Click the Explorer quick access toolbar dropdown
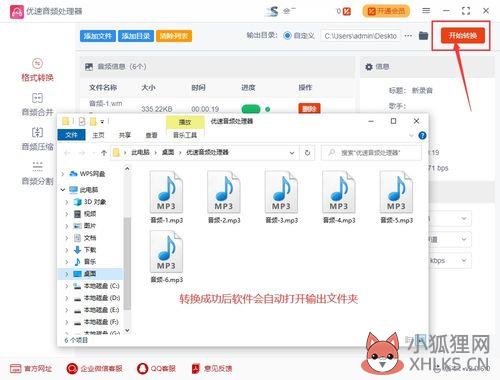 102,122
